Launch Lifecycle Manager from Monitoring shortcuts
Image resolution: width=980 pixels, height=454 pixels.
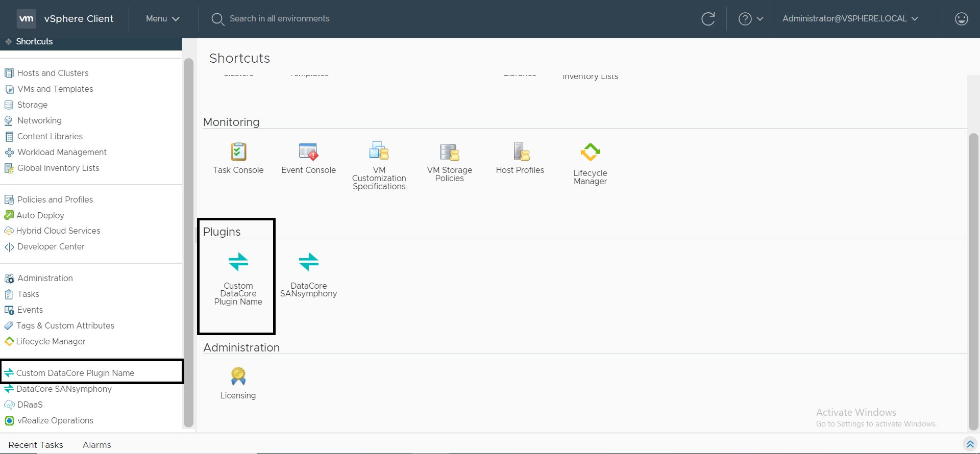pyautogui.click(x=590, y=153)
